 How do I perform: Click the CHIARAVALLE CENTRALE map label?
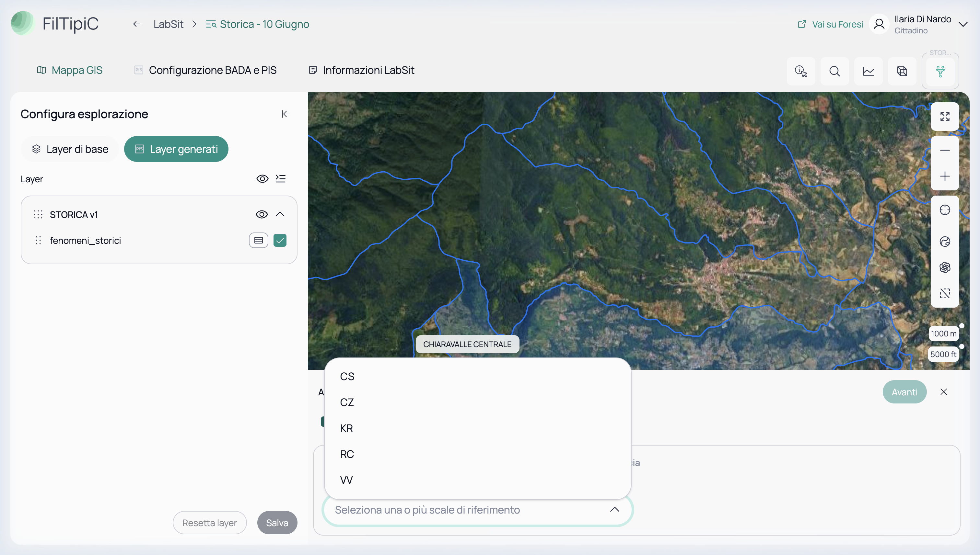pos(467,344)
